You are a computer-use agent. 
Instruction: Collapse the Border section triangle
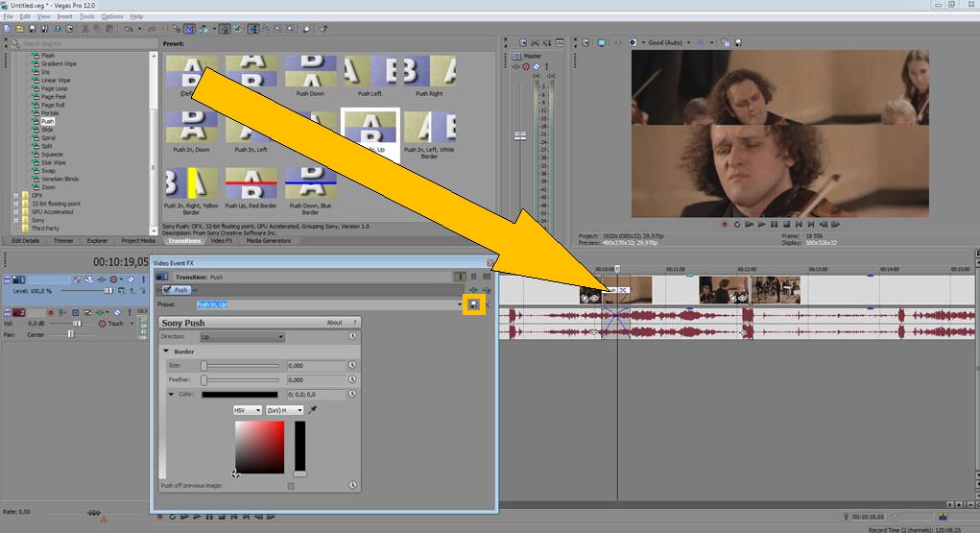166,351
